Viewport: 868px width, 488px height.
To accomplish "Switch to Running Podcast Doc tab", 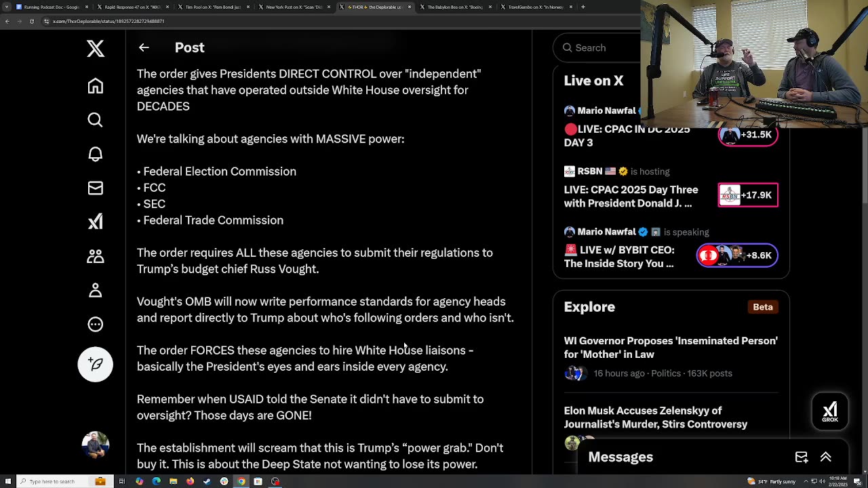I will click(52, 7).
